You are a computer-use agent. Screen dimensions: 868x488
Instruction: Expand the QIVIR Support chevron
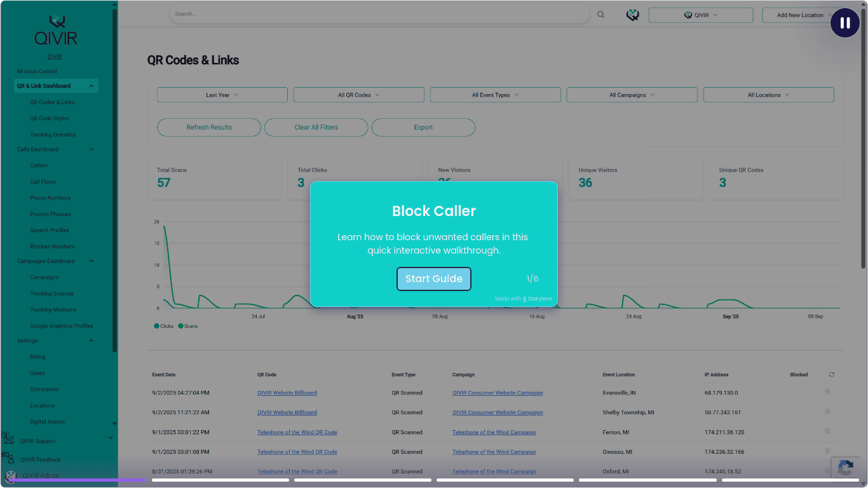(111, 437)
